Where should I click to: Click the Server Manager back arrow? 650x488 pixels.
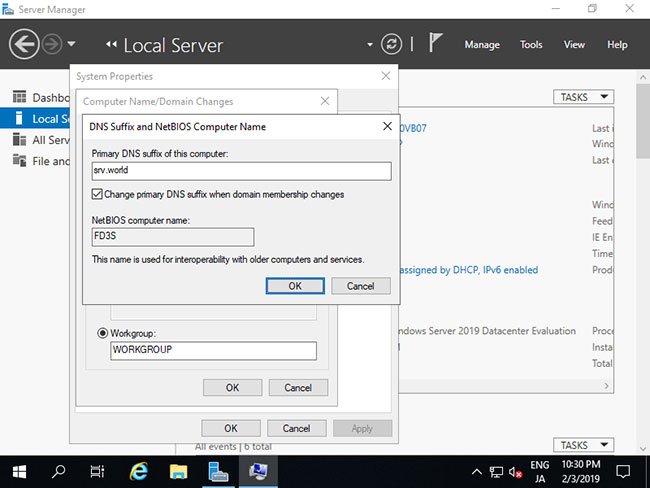coord(24,44)
